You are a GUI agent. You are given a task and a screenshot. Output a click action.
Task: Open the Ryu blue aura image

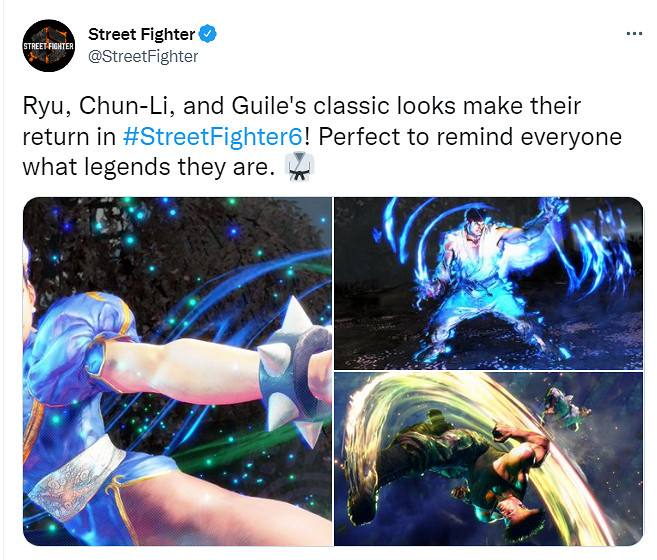489,283
